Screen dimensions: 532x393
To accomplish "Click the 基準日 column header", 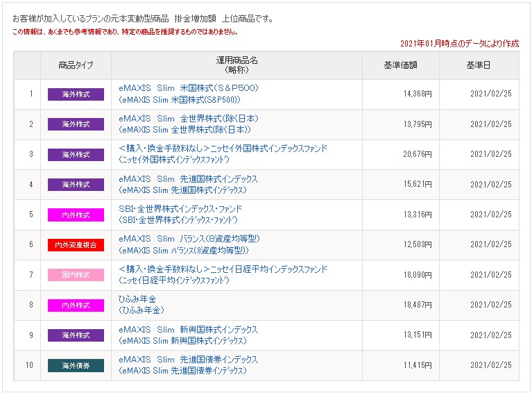I will coord(479,65).
